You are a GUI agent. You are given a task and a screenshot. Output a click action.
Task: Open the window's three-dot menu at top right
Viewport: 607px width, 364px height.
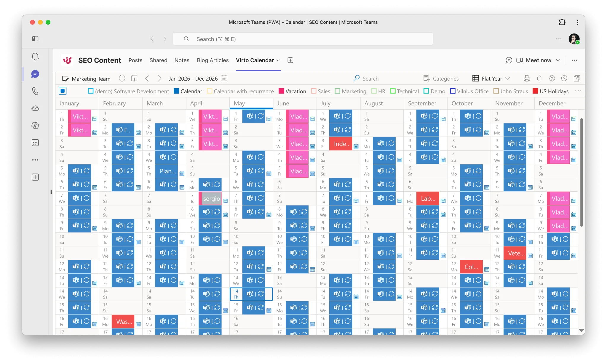[577, 22]
